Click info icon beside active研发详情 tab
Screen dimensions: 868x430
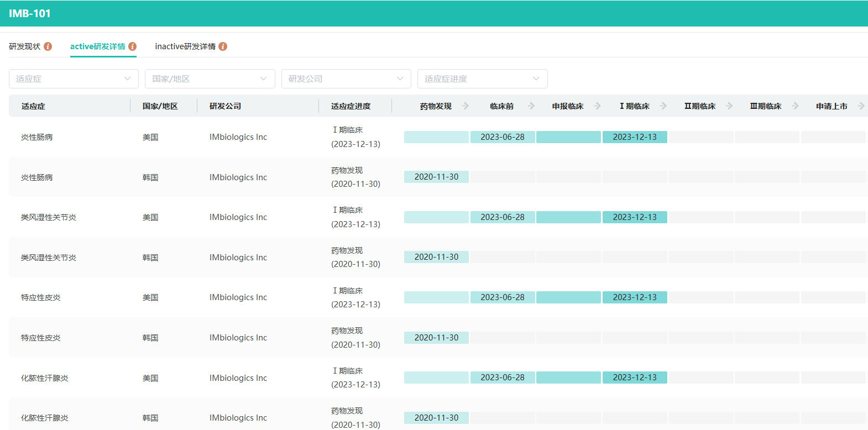132,46
